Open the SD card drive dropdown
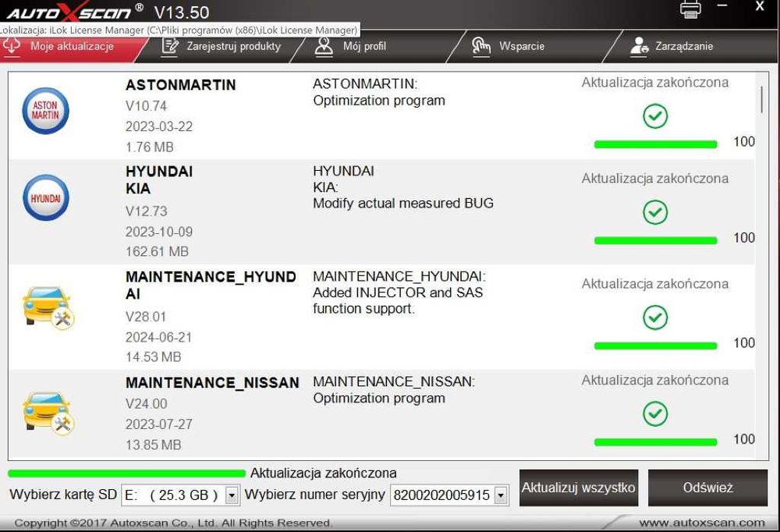 (232, 495)
